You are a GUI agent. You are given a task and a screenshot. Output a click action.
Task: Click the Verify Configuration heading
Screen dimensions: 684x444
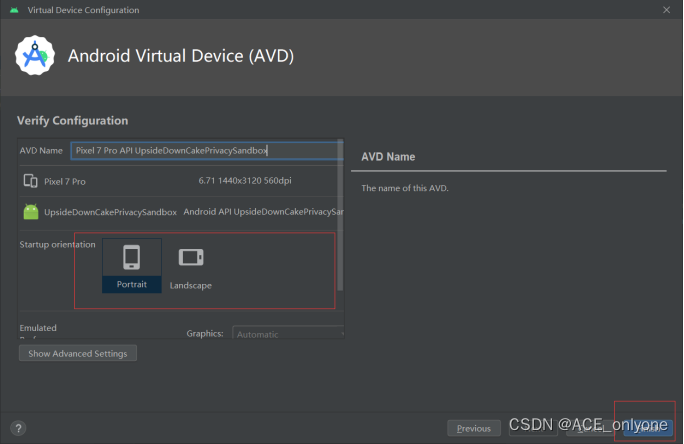pyautogui.click(x=72, y=120)
